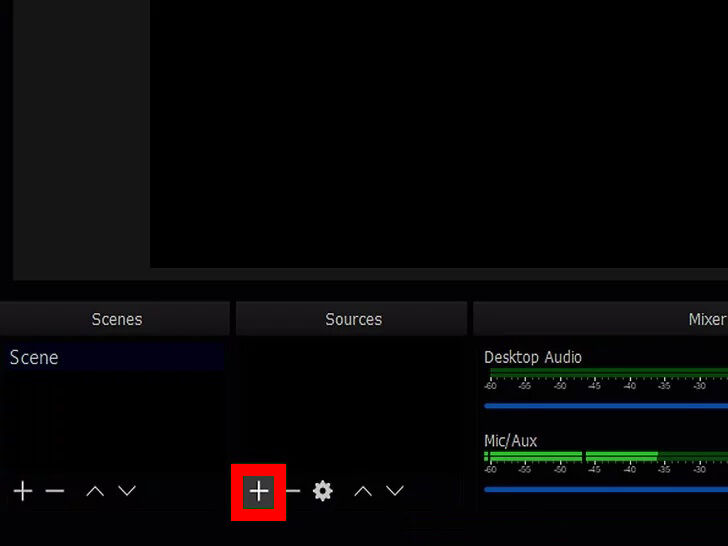This screenshot has height=546, width=728.
Task: Move the selected source up
Action: pos(363,491)
